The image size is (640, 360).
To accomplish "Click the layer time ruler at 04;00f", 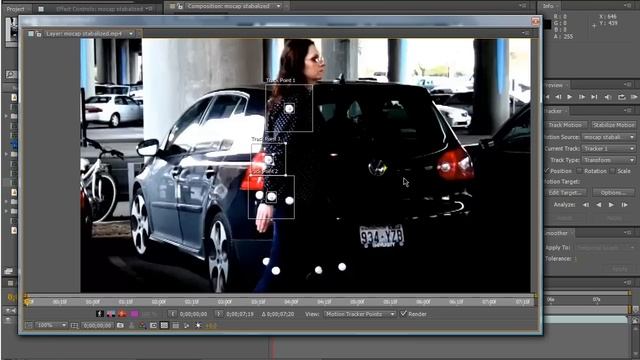I will click(291, 302).
